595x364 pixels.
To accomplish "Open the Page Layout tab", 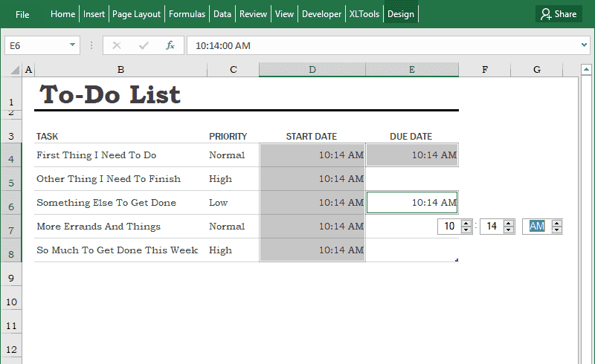I will (136, 14).
